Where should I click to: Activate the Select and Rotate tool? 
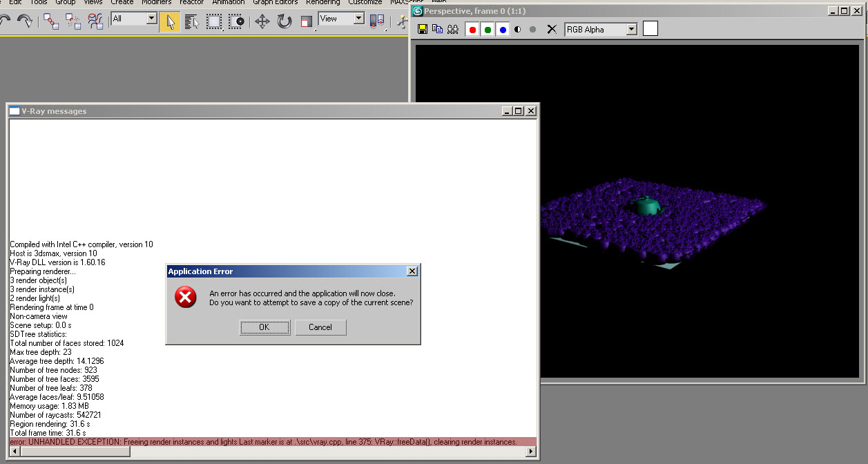point(284,21)
